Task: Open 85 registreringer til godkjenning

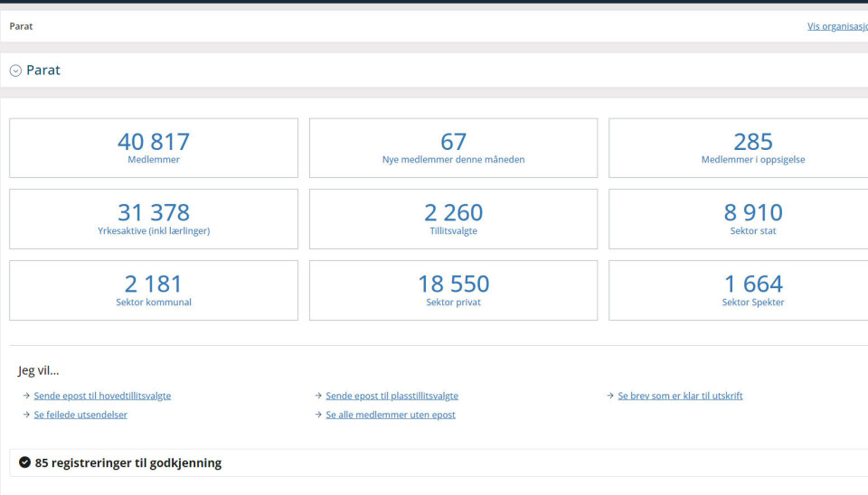Action: click(127, 462)
